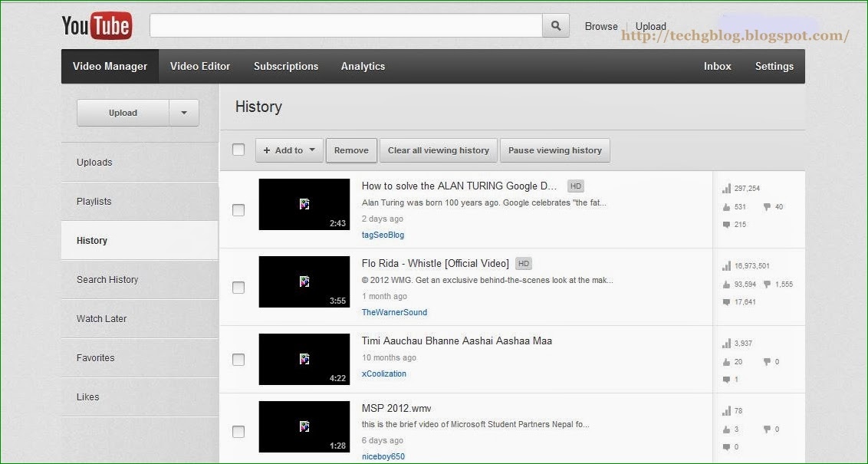Click the 3:55 video thumbnail
Image resolution: width=868 pixels, height=464 pixels.
pos(304,281)
